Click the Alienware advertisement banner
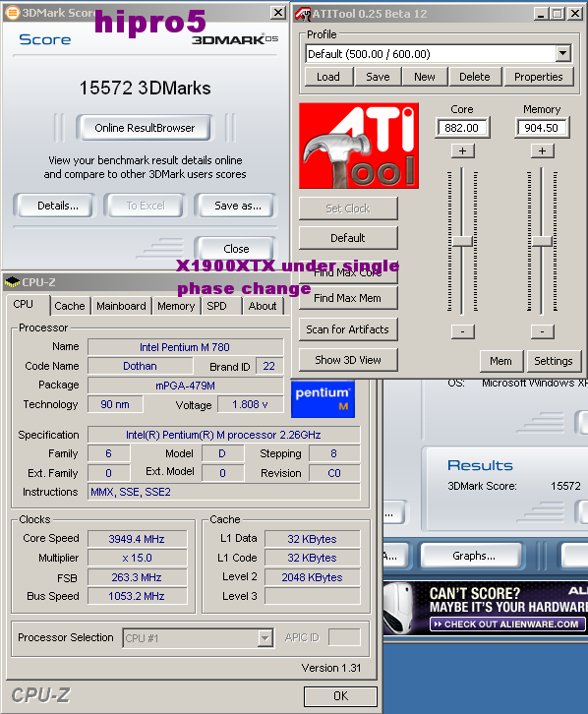The height and width of the screenshot is (714, 588). coord(485,608)
